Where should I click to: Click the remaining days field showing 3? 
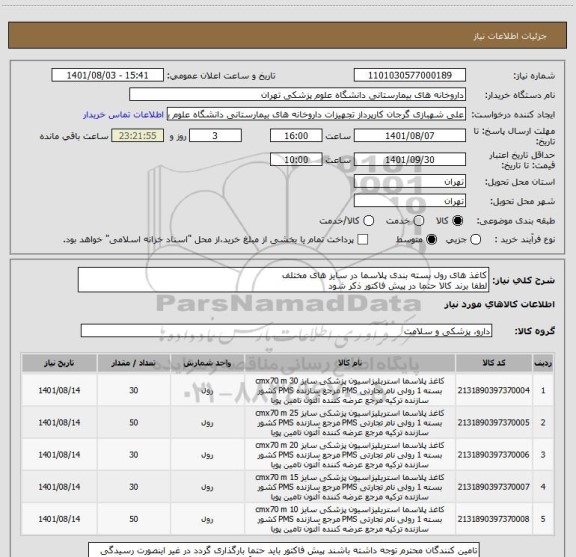(215, 136)
